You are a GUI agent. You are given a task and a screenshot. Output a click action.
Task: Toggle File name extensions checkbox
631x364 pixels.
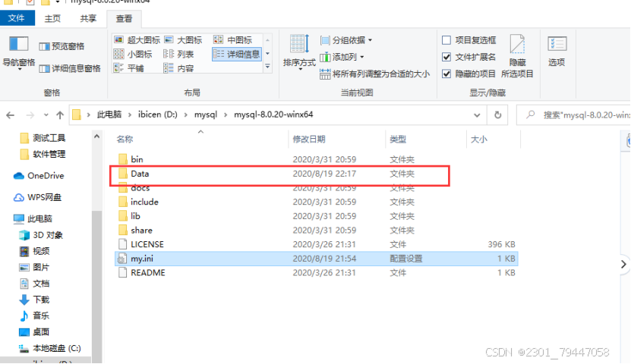[x=469, y=57]
